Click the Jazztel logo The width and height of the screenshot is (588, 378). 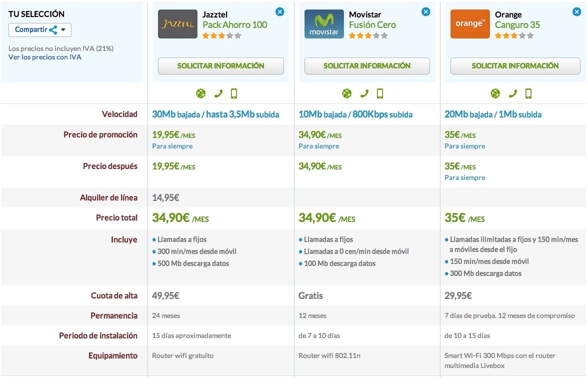[178, 24]
